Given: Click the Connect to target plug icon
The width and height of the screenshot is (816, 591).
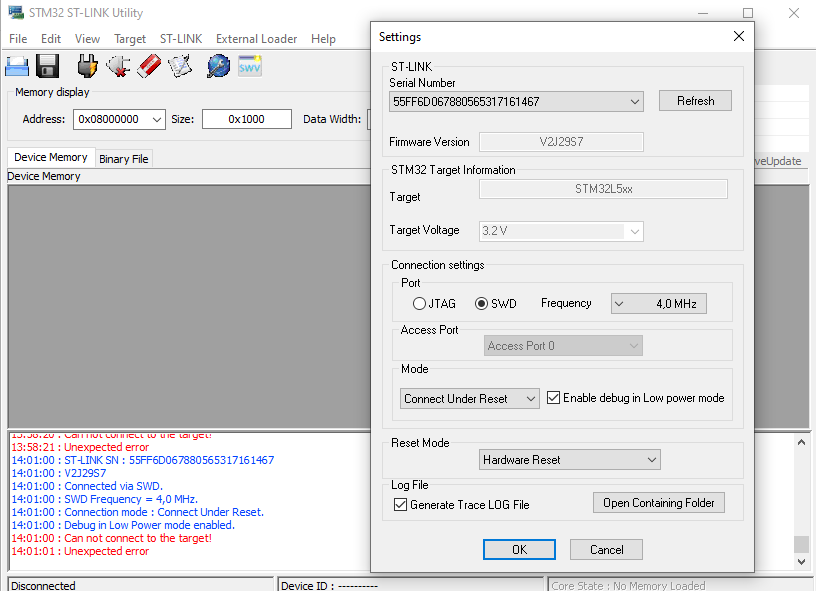Looking at the screenshot, I should [x=87, y=66].
